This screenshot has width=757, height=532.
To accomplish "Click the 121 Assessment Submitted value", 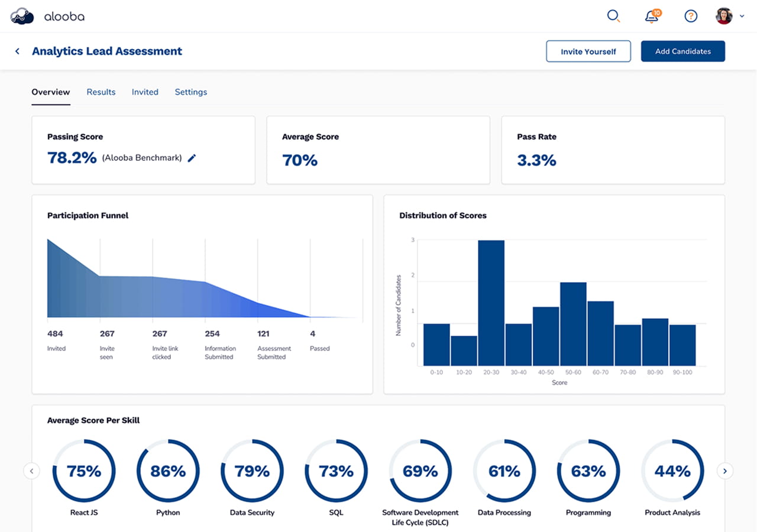I will (264, 334).
